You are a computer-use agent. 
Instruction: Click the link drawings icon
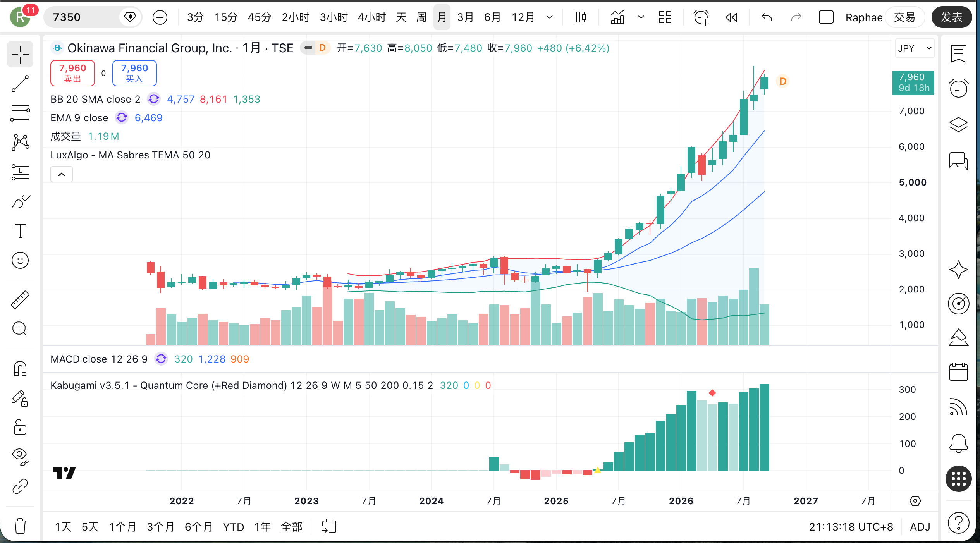[20, 486]
